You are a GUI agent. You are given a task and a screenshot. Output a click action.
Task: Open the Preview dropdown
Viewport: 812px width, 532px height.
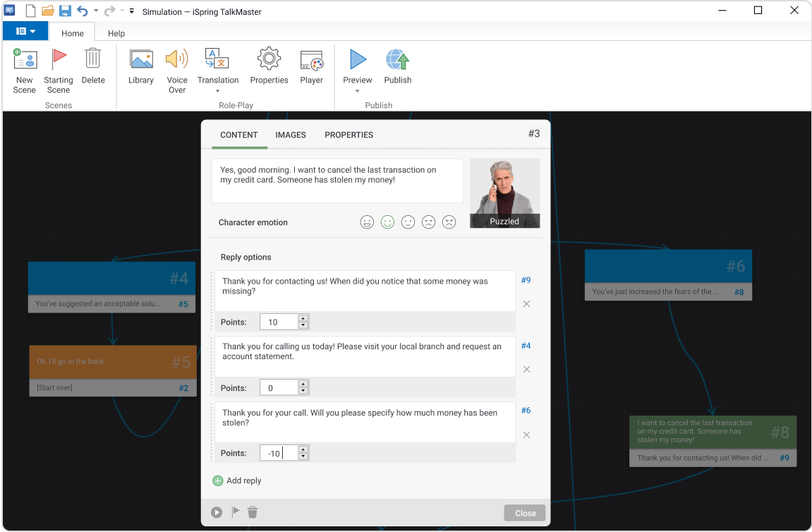click(x=358, y=92)
